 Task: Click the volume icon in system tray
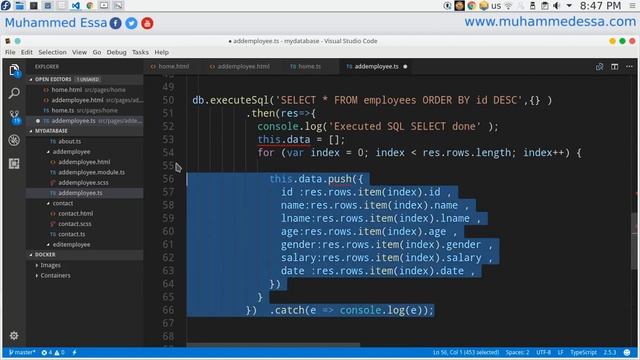(557, 6)
